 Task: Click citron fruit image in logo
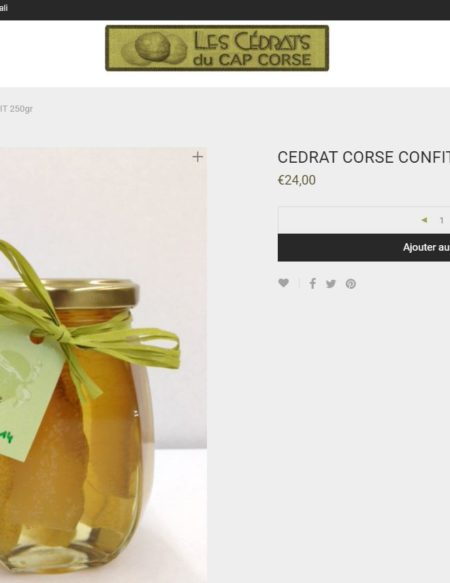pyautogui.click(x=153, y=47)
